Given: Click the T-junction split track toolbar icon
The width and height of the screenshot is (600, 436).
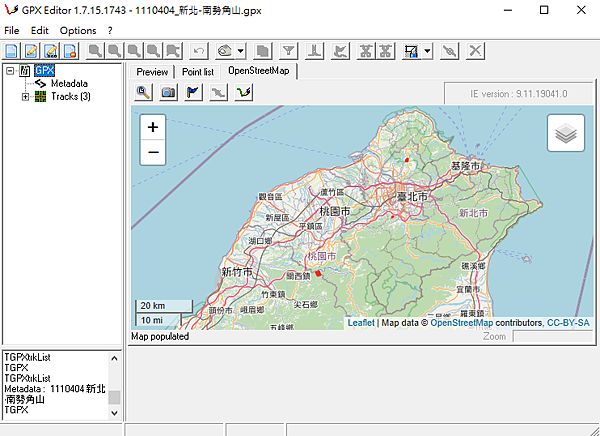Looking at the screenshot, I should tap(315, 51).
